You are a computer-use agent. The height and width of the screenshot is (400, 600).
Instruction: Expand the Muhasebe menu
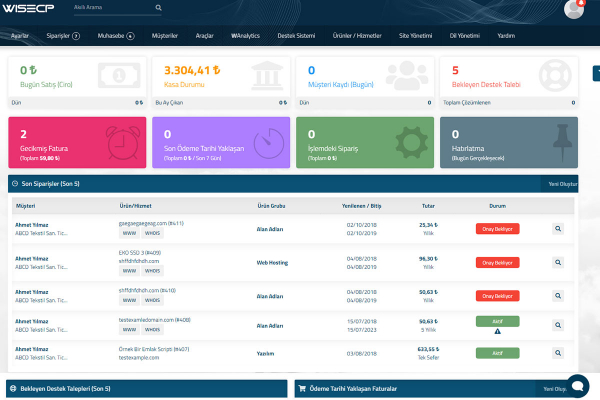pyautogui.click(x=115, y=35)
